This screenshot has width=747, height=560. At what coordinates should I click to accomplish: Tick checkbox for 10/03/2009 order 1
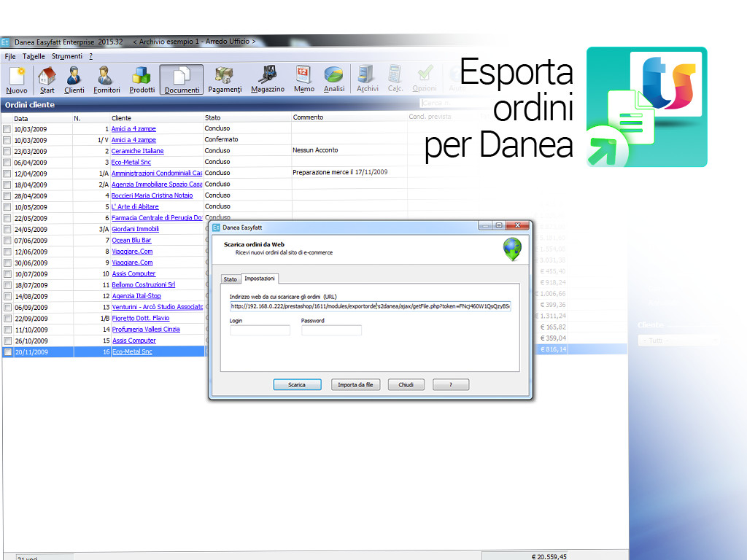[x=7, y=129]
